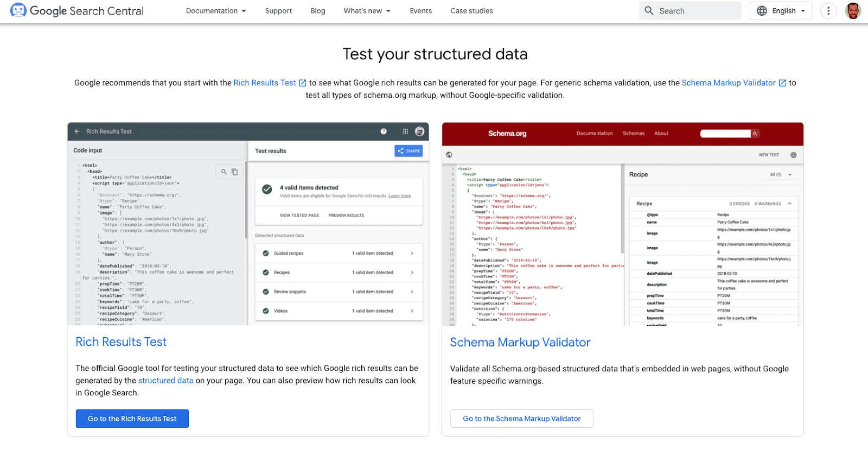
Task: Follow the Schema Markup Validator inline link
Action: click(729, 83)
